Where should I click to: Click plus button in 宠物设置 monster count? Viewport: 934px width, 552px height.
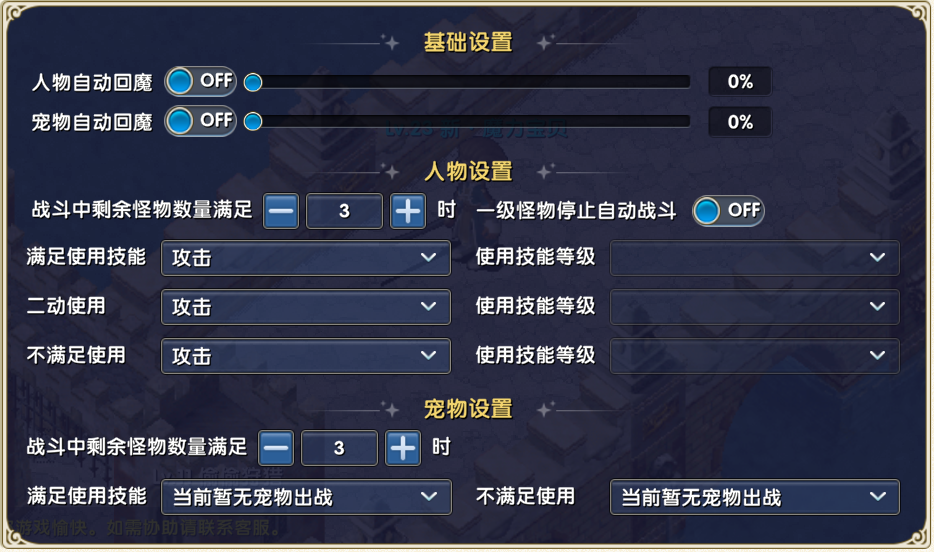tap(403, 448)
